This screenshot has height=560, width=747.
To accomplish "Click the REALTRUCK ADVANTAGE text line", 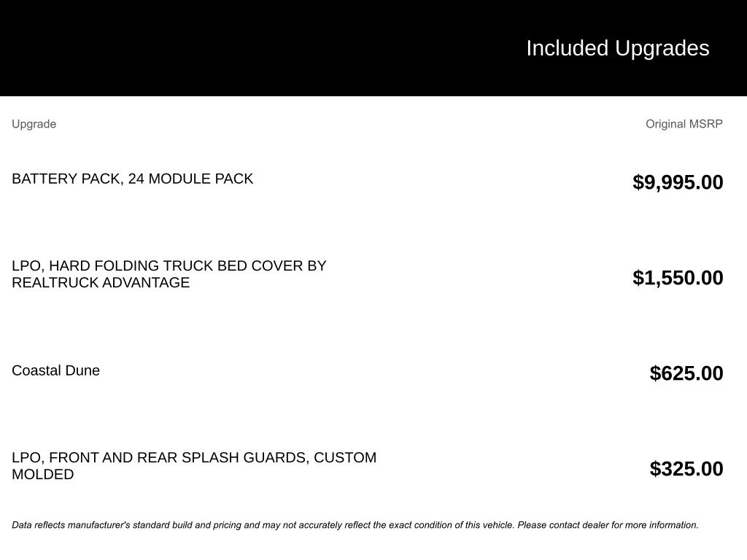I will [x=101, y=282].
